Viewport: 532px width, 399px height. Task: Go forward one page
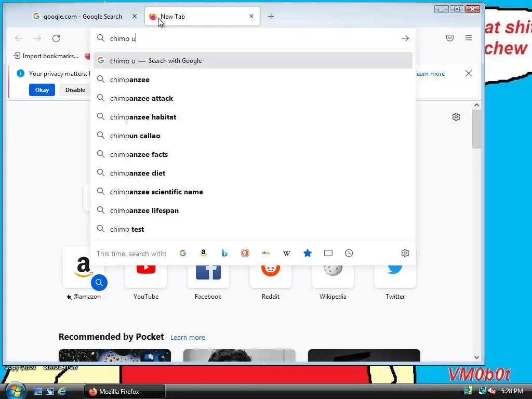point(37,38)
